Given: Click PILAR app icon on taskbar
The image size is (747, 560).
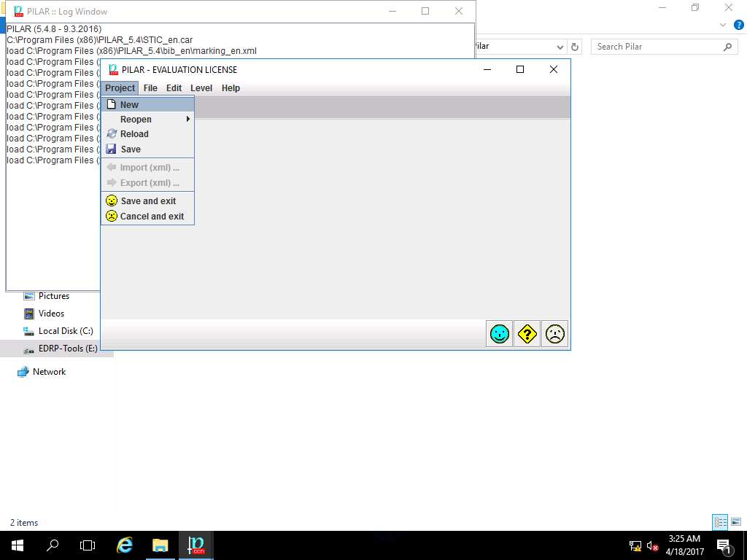Looking at the screenshot, I should (x=196, y=545).
